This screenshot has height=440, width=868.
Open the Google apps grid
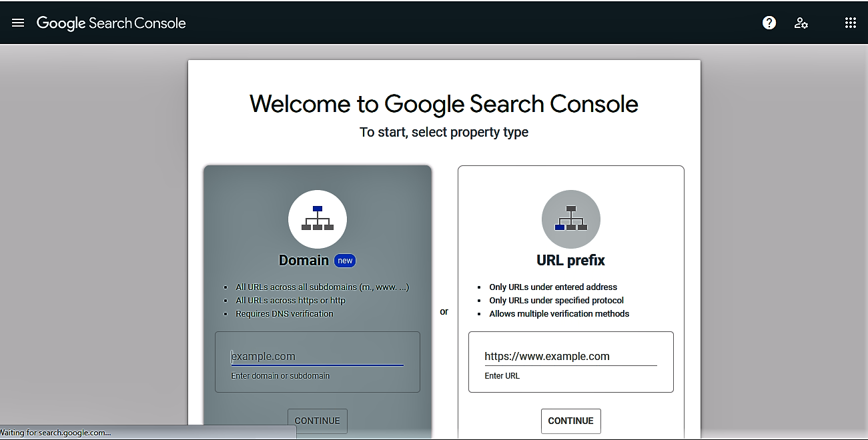(x=850, y=23)
